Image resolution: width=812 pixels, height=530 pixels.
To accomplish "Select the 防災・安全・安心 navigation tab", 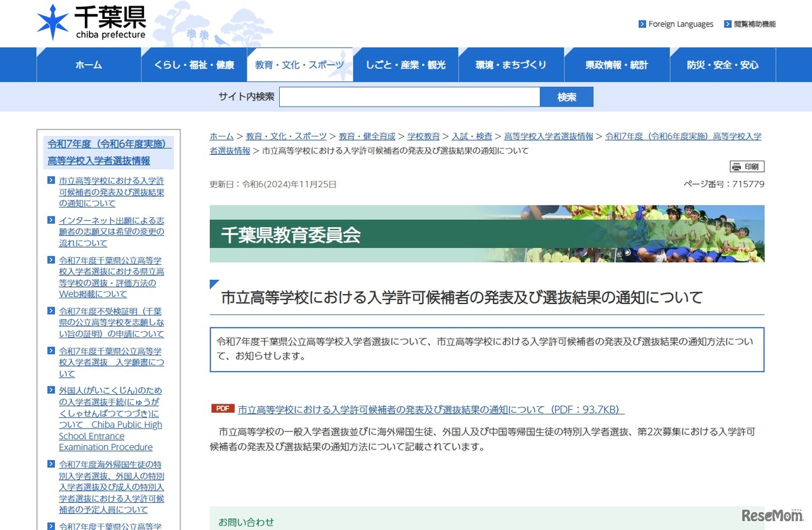I will (x=723, y=64).
